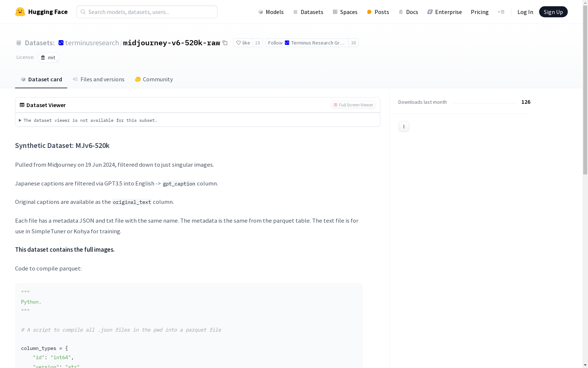Viewport: 588px width, 368px height.
Task: Follow Terminus Research Group
Action: 307,43
